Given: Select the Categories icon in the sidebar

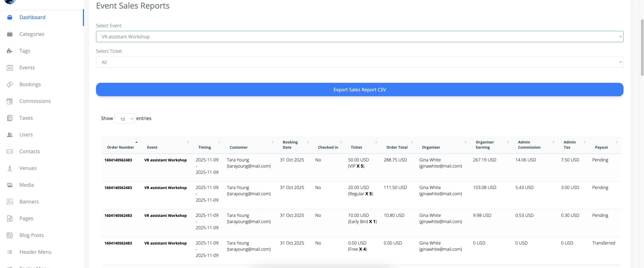Looking at the screenshot, I should (10, 34).
